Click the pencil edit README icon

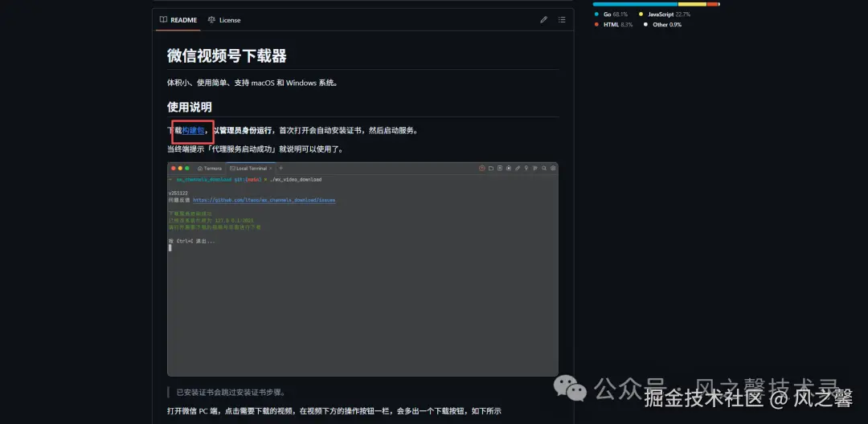pyautogui.click(x=543, y=20)
